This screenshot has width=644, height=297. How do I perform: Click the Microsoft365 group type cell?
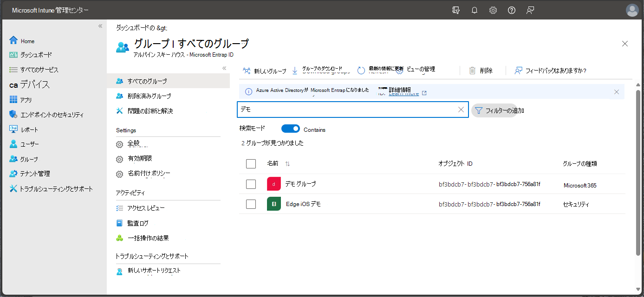580,185
